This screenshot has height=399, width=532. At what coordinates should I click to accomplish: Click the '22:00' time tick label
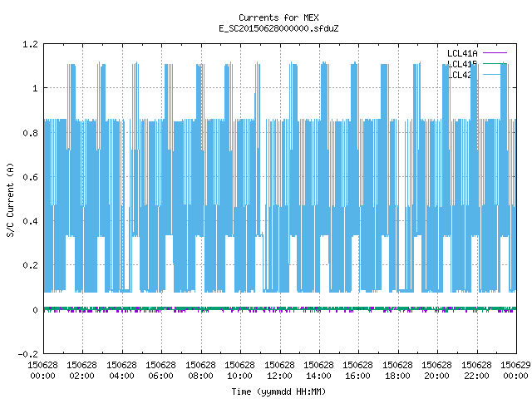click(x=476, y=376)
